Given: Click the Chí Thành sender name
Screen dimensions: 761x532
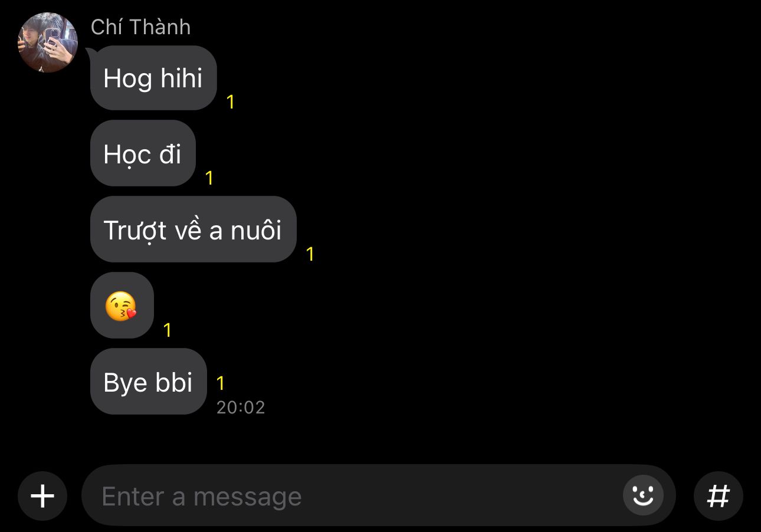Looking at the screenshot, I should (140, 27).
